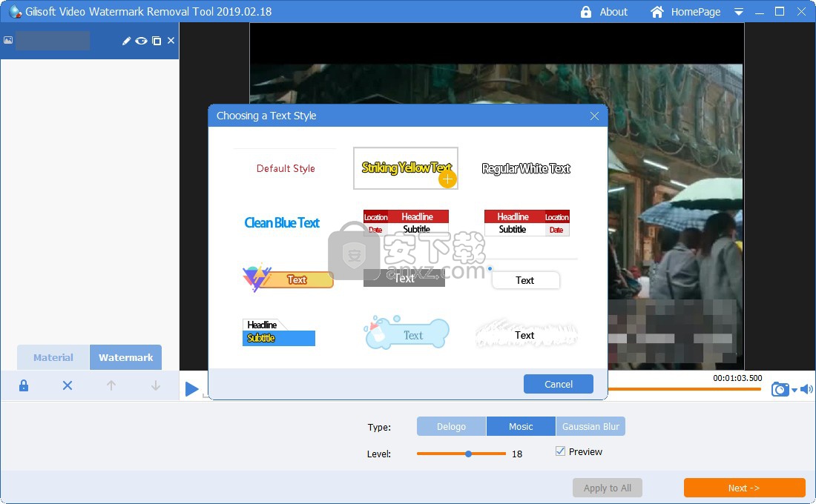The image size is (816, 504).
Task: Open the title bar dropdown menu arrow
Action: (738, 12)
